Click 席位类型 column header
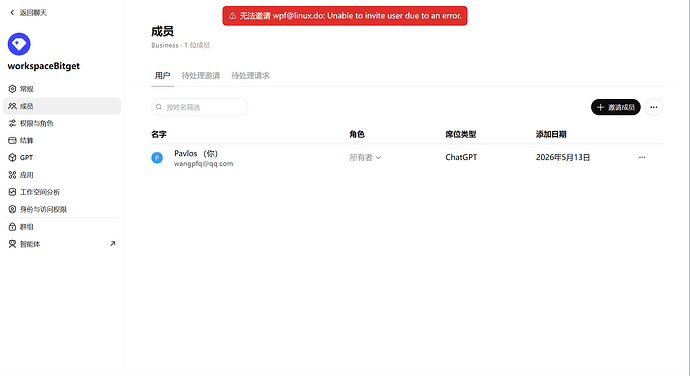This screenshot has width=690, height=376. click(461, 134)
